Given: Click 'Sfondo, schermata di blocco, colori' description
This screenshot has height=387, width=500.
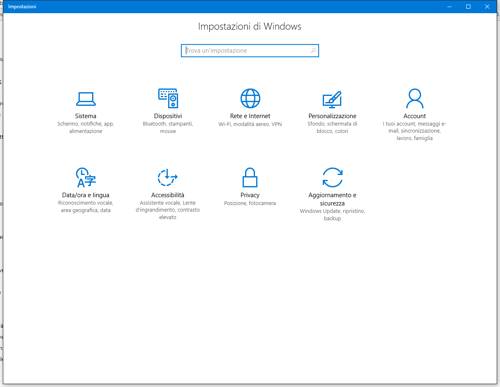Looking at the screenshot, I should 332,127.
